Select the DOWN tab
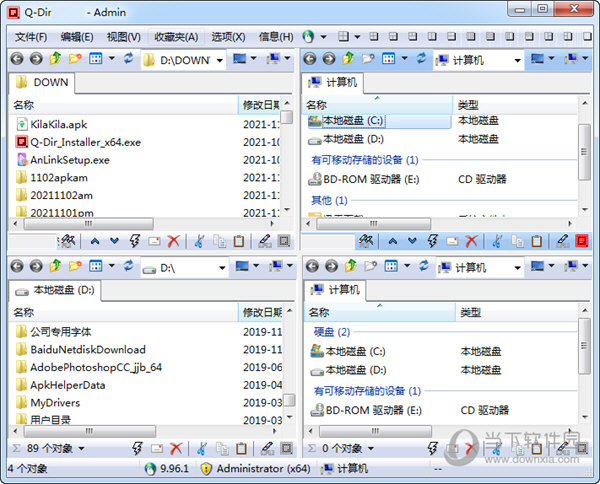Screen dimensions: 600x484 [x=42, y=82]
